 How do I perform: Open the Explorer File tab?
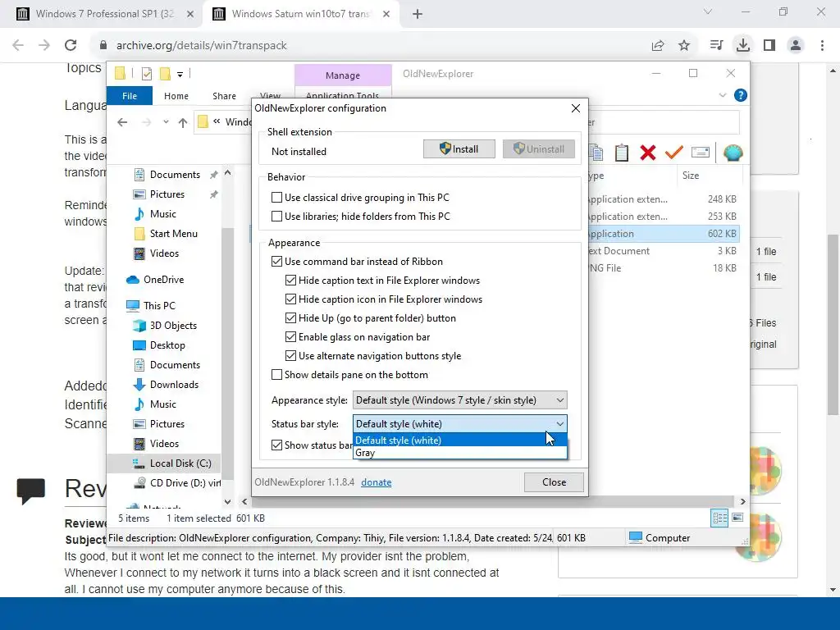click(130, 96)
